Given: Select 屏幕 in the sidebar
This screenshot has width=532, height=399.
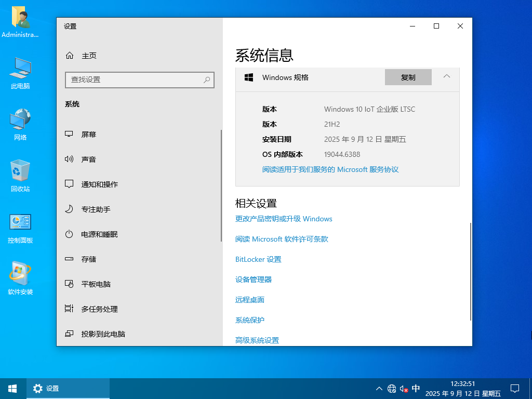Looking at the screenshot, I should point(139,135).
